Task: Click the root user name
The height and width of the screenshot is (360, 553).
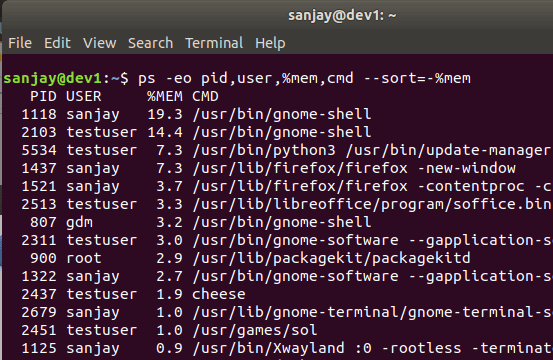Action: tap(84, 258)
